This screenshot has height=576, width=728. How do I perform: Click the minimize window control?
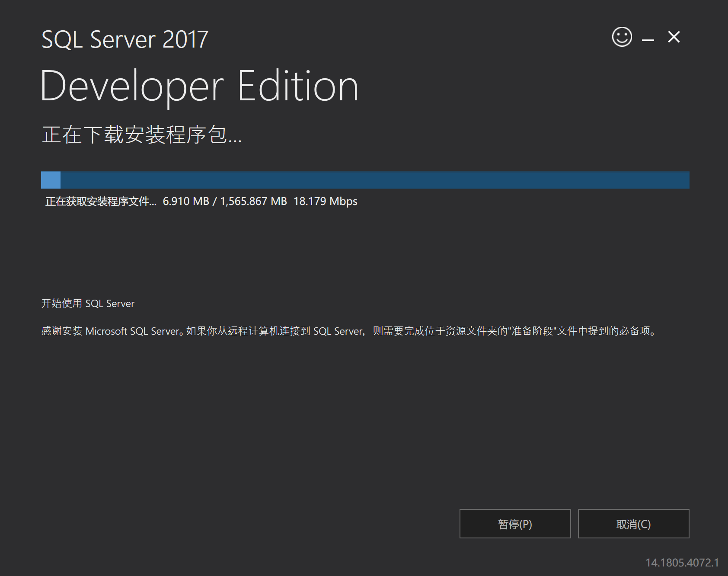point(648,39)
